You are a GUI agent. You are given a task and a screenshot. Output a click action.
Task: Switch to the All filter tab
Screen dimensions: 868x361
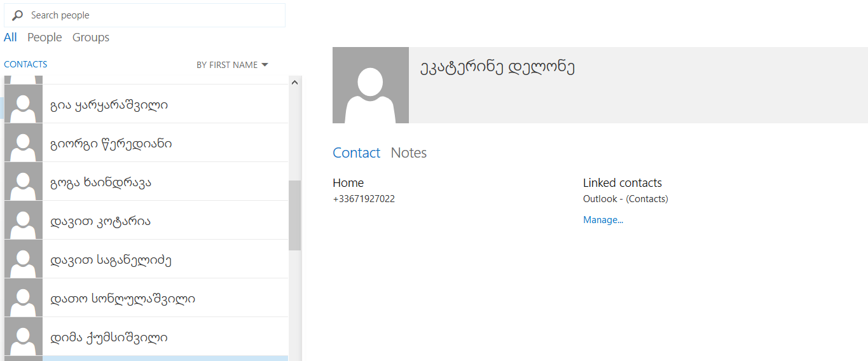[10, 37]
